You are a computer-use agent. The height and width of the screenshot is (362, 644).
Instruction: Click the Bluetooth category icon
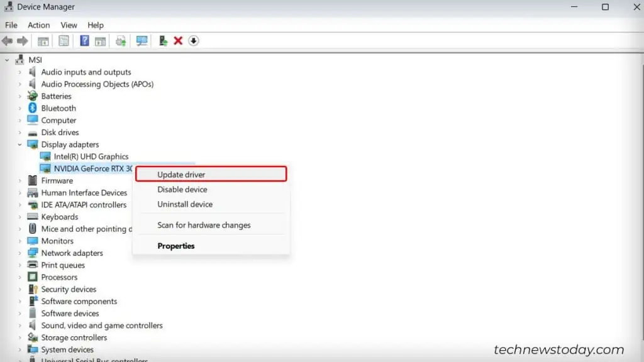(x=33, y=108)
